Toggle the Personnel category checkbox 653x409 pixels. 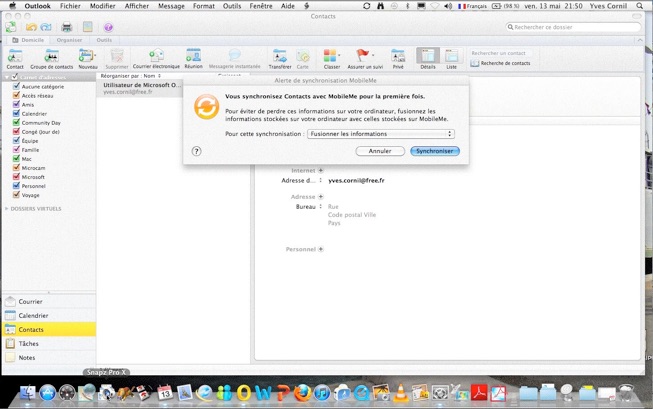point(16,186)
